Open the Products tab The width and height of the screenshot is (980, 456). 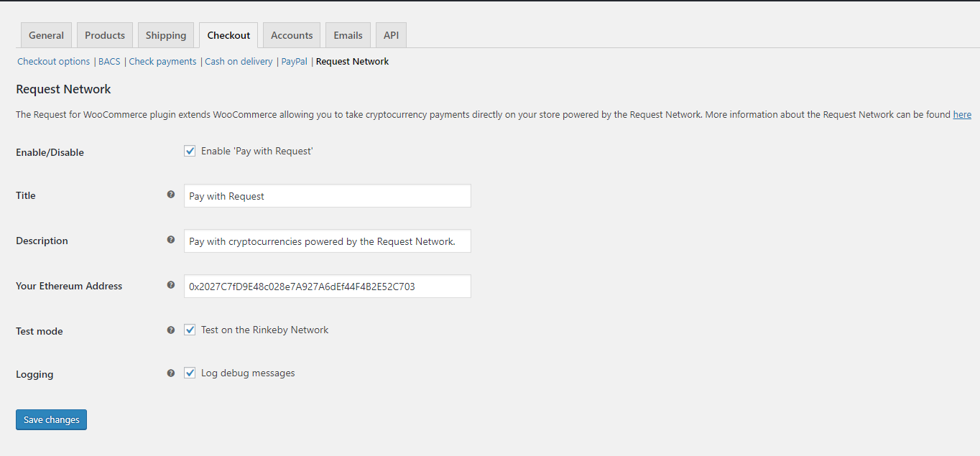point(105,35)
